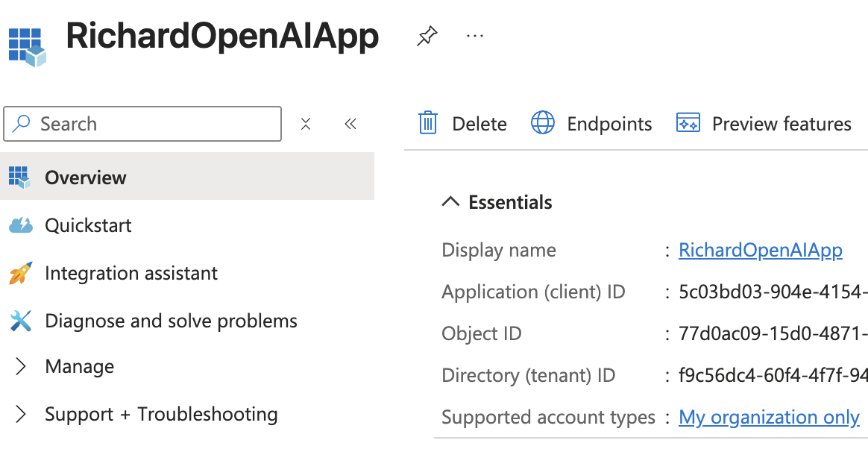
Task: Click the My organization only link
Action: 769,418
